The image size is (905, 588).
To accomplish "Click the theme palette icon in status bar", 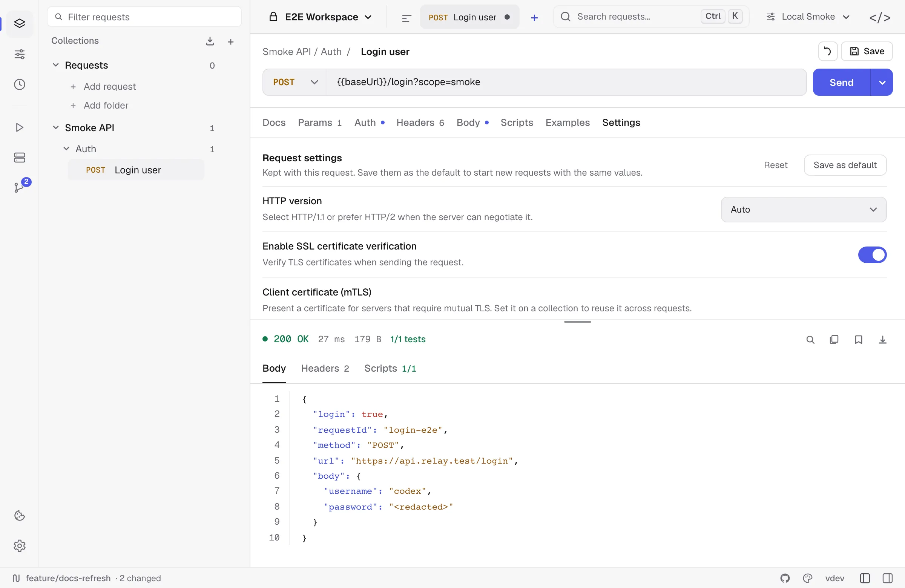I will pos(808,578).
